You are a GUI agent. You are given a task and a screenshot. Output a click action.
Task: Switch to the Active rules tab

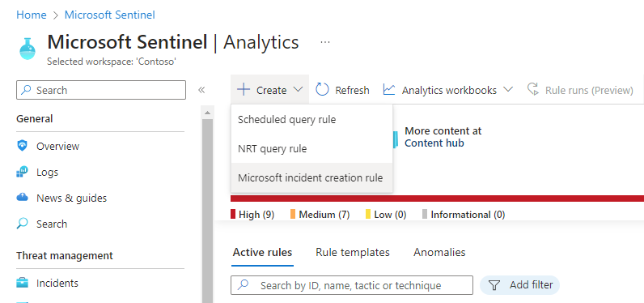click(262, 252)
